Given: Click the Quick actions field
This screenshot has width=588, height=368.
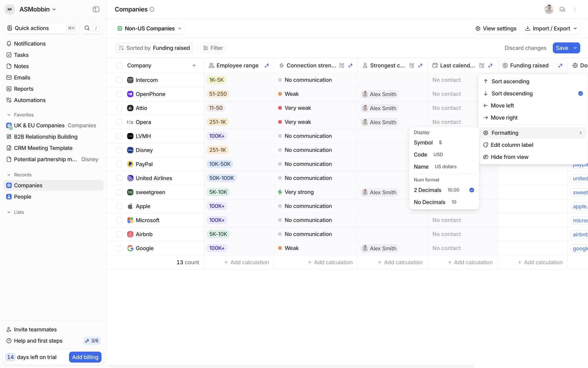Looking at the screenshot, I should pos(42,28).
